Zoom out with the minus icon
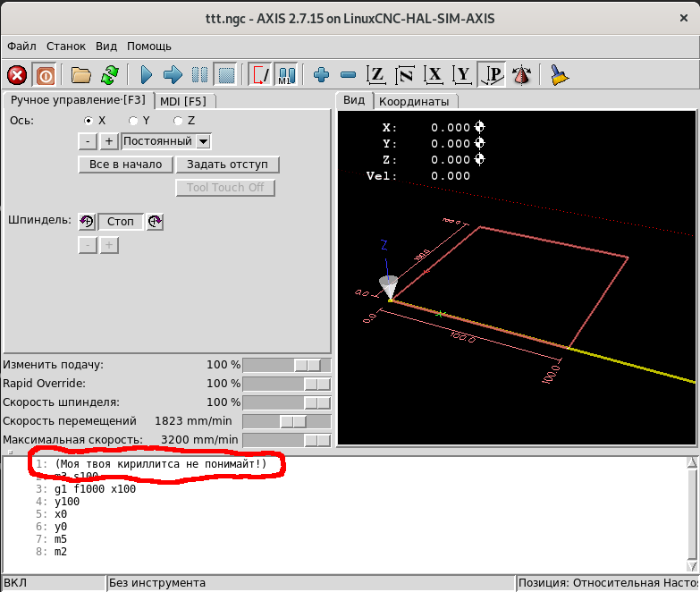The image size is (700, 592). tap(348, 74)
